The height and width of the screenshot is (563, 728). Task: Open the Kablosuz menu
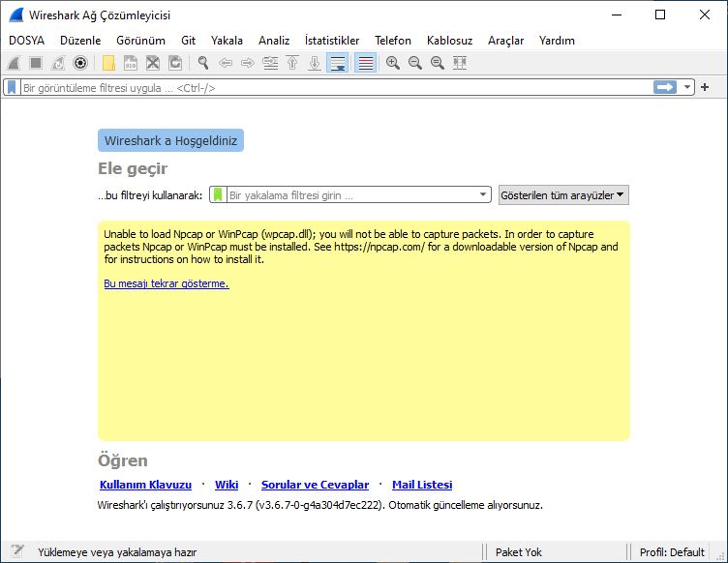tap(449, 41)
